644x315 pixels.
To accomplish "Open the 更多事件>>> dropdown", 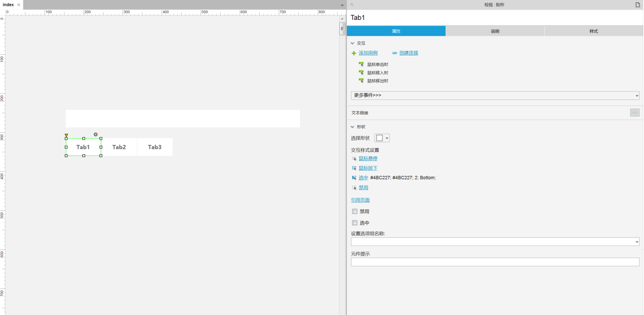I will pyautogui.click(x=495, y=96).
